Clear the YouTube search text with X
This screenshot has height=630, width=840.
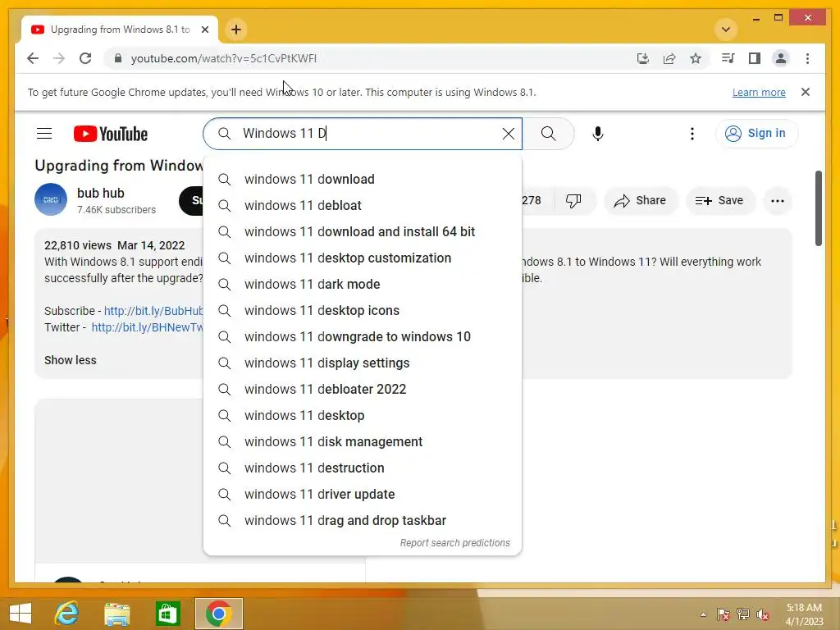pos(509,134)
